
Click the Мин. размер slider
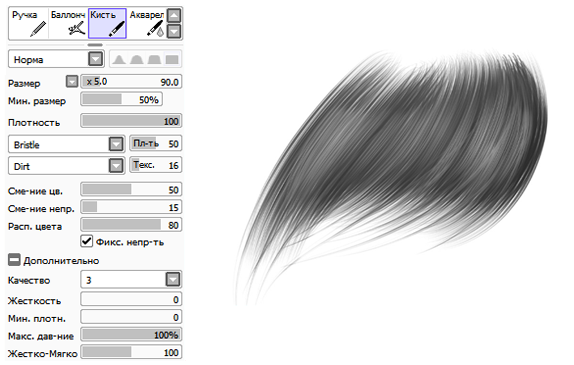pyautogui.click(x=121, y=100)
